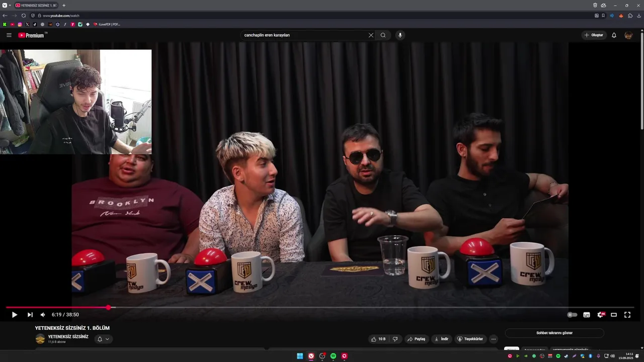The height and width of the screenshot is (362, 644).
Task: Click the Paylaş share button
Action: [x=416, y=339]
